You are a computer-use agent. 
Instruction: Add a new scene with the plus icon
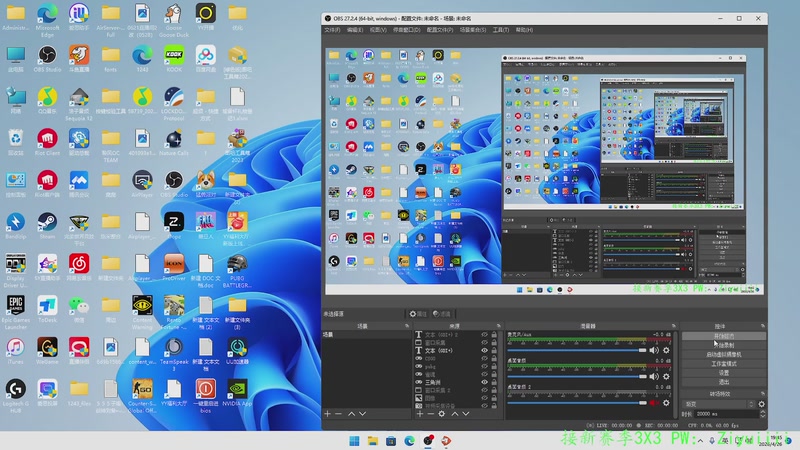[328, 414]
